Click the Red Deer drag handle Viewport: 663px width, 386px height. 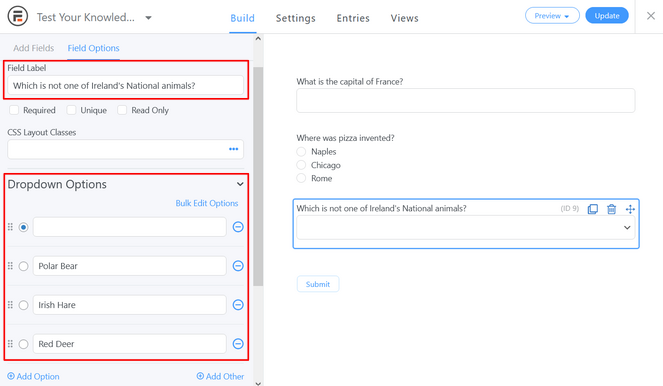pos(10,344)
